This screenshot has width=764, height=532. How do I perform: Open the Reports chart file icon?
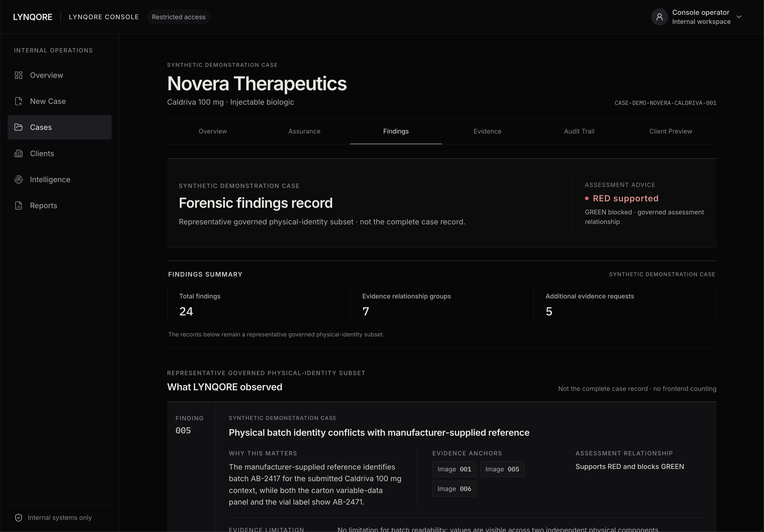tap(19, 205)
